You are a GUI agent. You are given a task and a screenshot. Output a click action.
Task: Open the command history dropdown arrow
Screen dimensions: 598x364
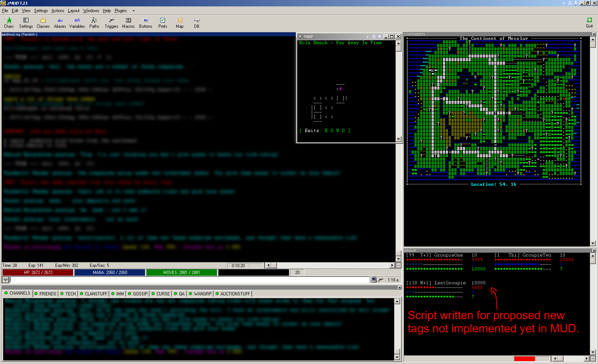click(5, 280)
